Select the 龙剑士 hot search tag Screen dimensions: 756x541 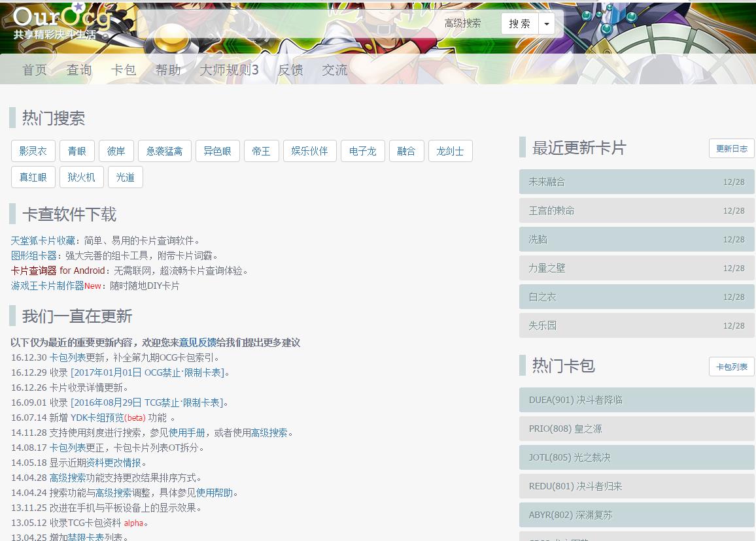coord(451,152)
